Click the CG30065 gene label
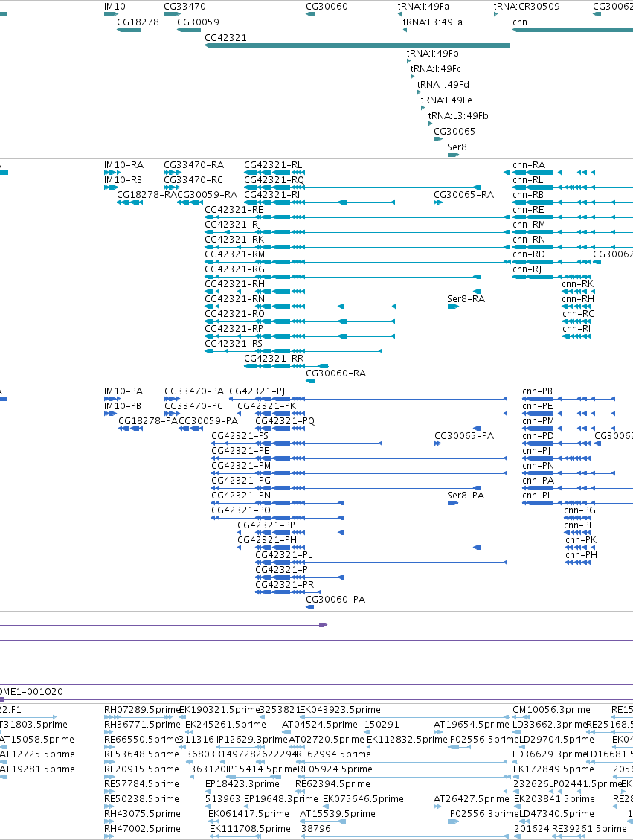This screenshot has height=840, width=633. pos(454,131)
